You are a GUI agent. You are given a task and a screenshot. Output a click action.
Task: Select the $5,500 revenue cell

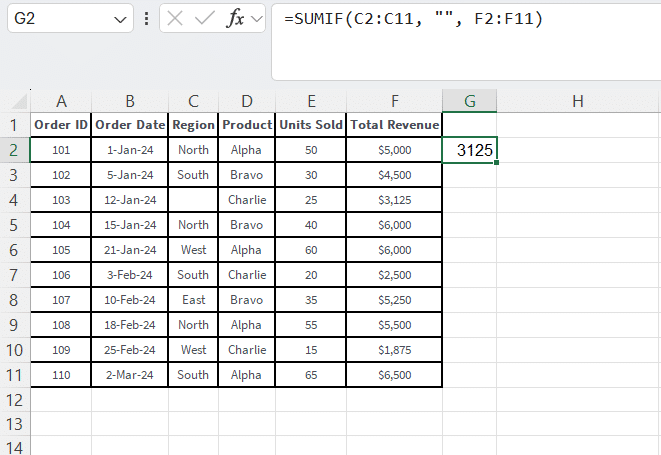click(x=394, y=325)
